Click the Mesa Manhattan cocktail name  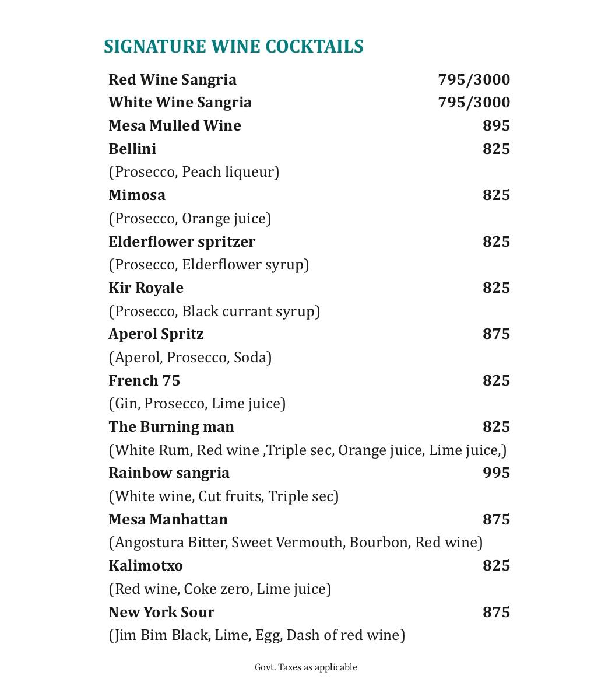pyautogui.click(x=168, y=519)
